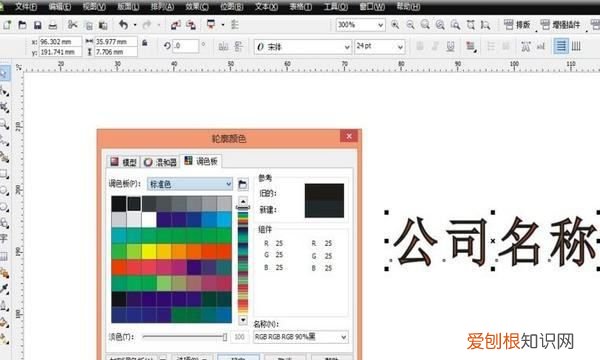Pick the white swatch in the palette
600x360 pixels.
(x=149, y=220)
